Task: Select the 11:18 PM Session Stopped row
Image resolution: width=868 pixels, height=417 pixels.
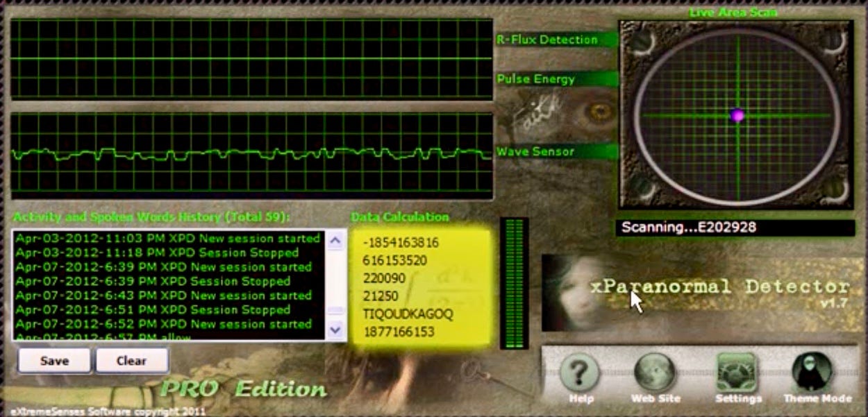Action: tap(168, 253)
